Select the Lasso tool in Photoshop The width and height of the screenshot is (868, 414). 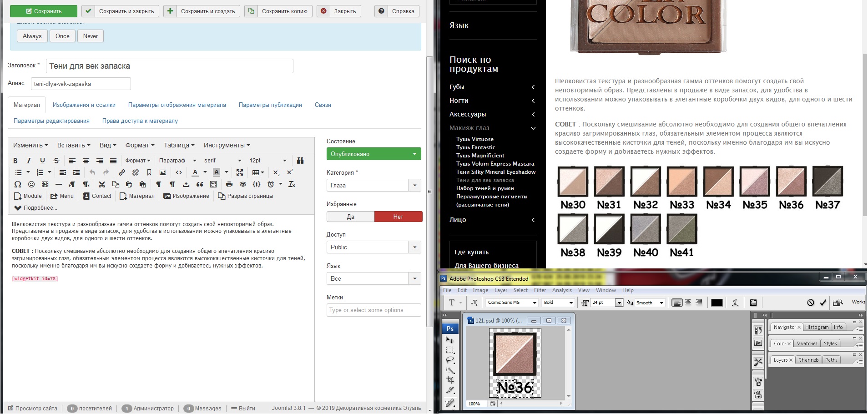point(450,360)
